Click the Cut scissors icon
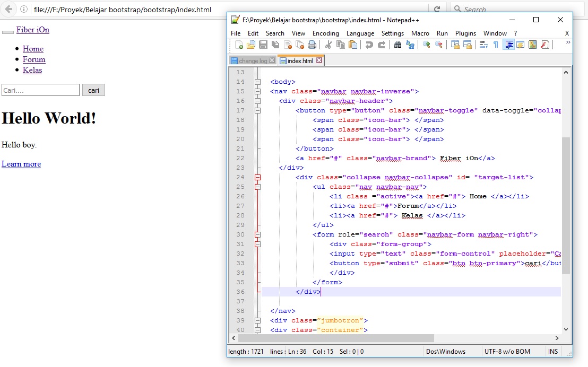This screenshot has height=367, width=588. tap(328, 45)
